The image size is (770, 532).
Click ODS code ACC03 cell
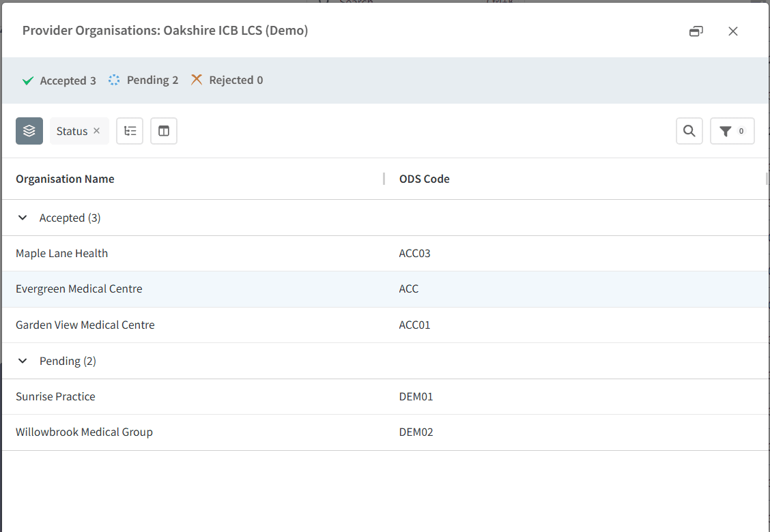(414, 253)
